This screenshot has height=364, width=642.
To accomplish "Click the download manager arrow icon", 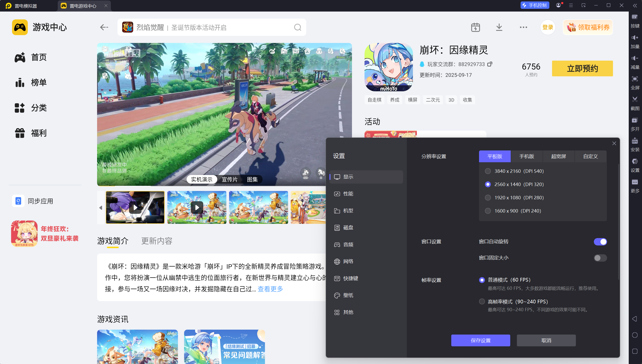I will click(x=499, y=27).
